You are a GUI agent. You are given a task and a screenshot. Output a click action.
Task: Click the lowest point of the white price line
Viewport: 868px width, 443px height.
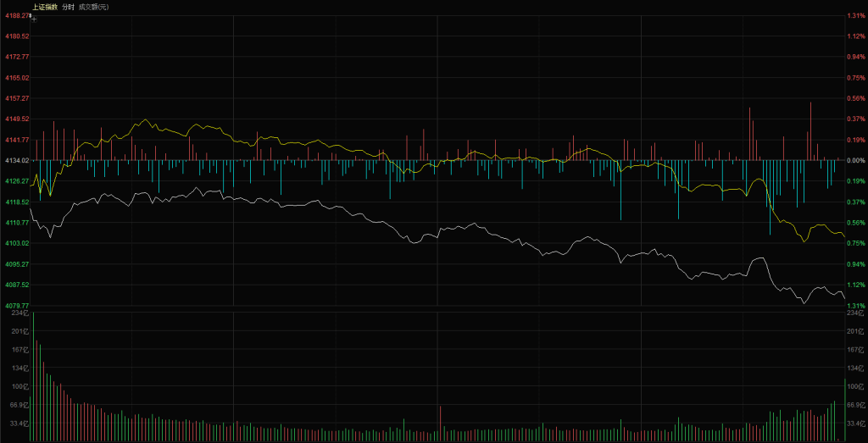click(801, 302)
